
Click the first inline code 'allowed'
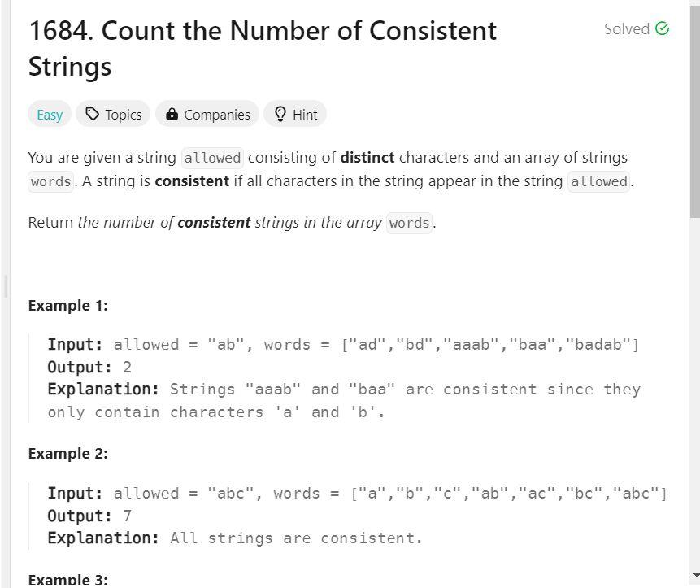click(212, 158)
